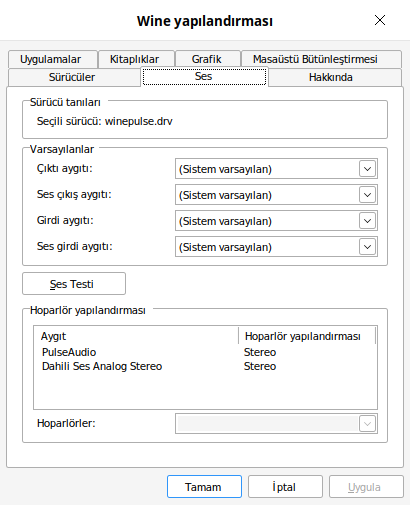Select the PulseAudio device row
This screenshot has width=410, height=505.
pyautogui.click(x=205, y=352)
